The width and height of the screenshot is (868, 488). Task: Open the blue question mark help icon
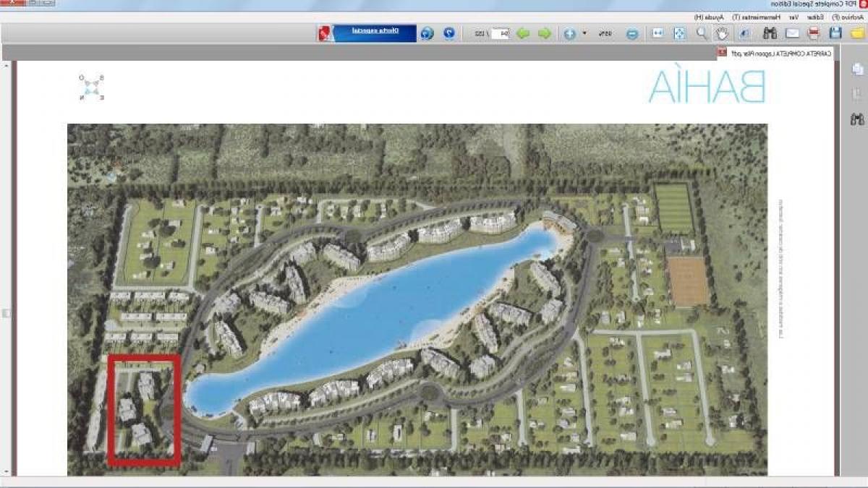449,33
